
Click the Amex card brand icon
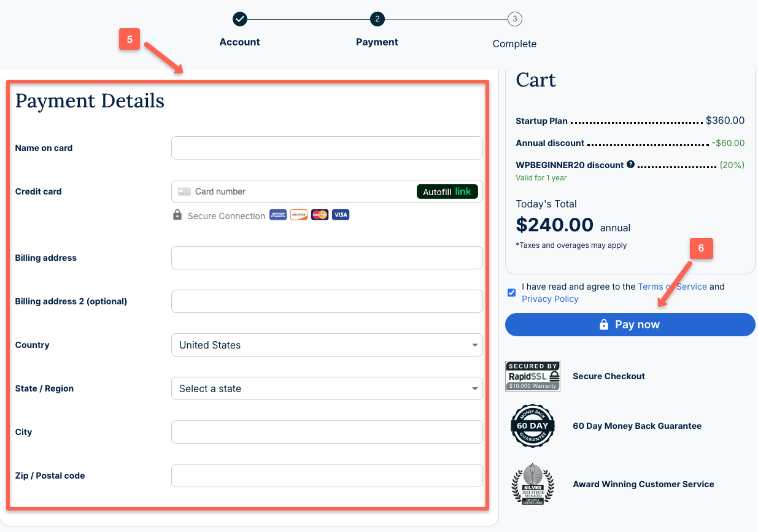277,215
